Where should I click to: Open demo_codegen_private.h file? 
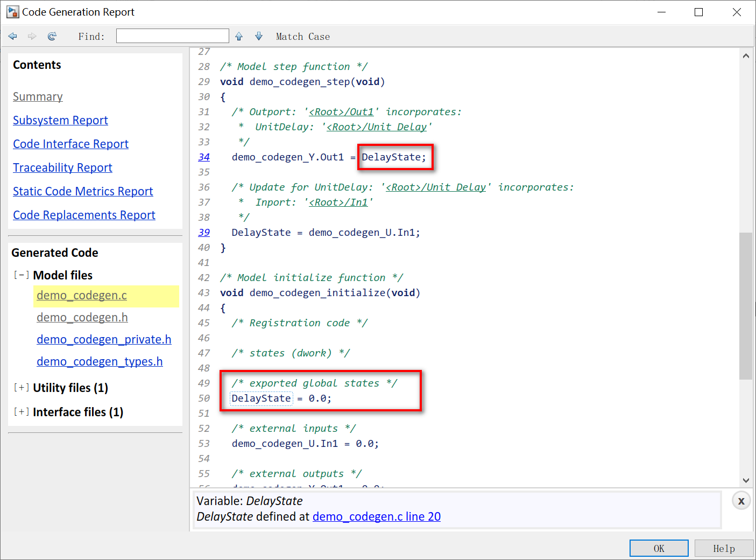104,340
